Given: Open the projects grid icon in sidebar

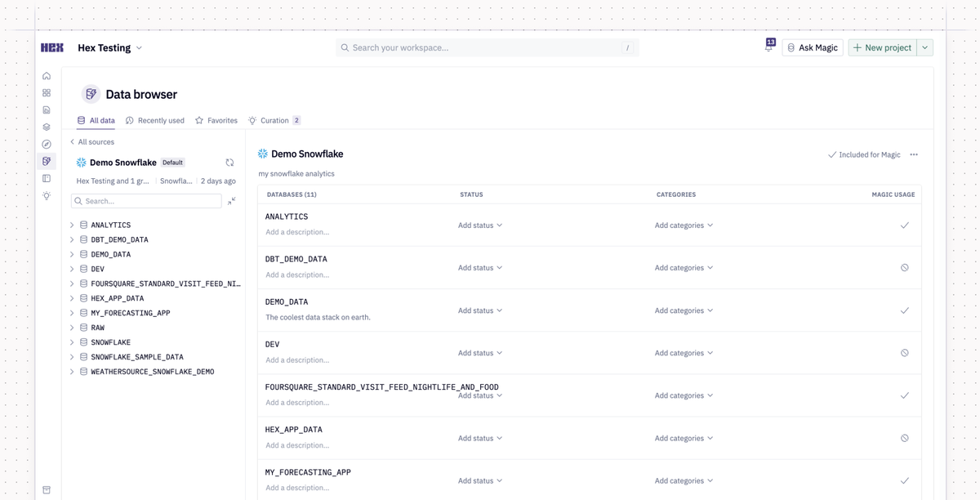Looking at the screenshot, I should (x=47, y=93).
